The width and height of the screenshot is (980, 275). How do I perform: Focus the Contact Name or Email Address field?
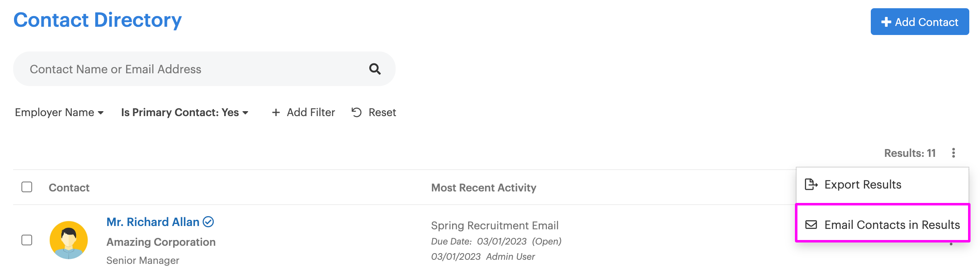pyautogui.click(x=204, y=69)
